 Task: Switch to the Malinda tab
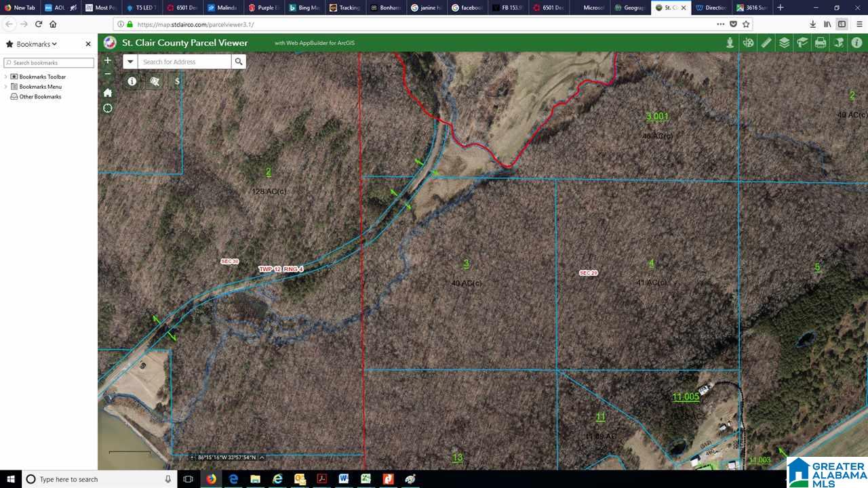(223, 7)
